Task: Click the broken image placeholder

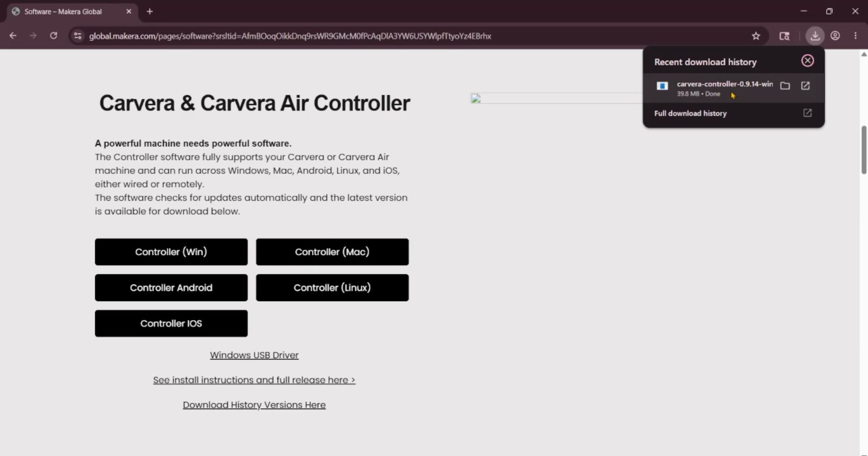Action: 476,98
